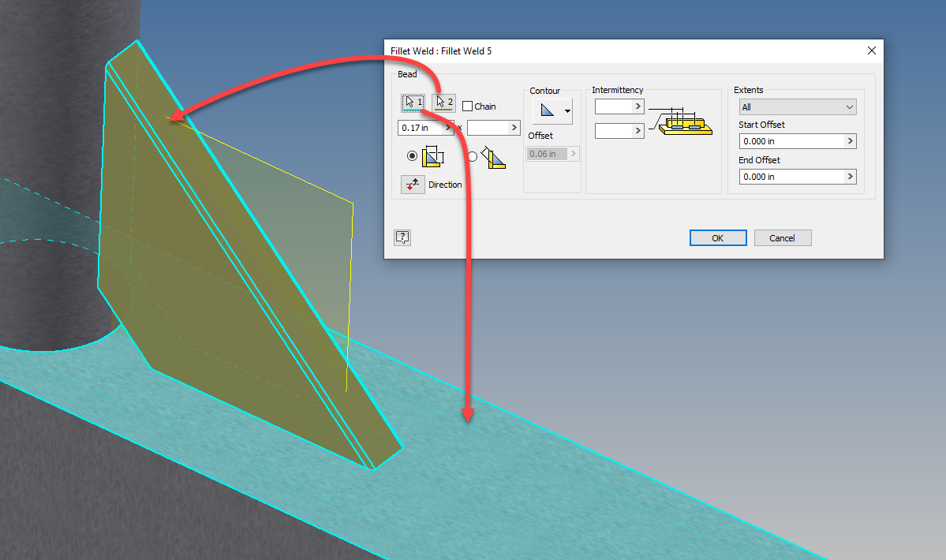Open arrow menu of second leg size field

point(514,128)
